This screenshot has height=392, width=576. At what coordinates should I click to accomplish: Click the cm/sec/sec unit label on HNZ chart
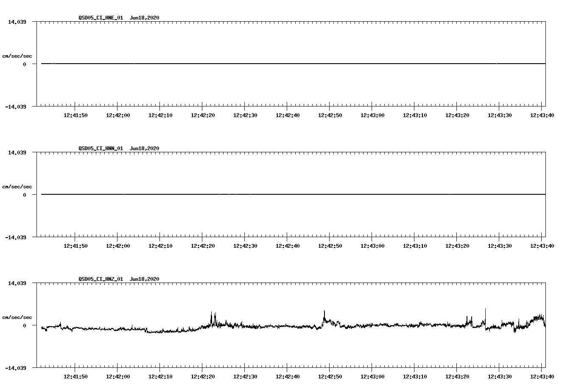pyautogui.click(x=17, y=317)
